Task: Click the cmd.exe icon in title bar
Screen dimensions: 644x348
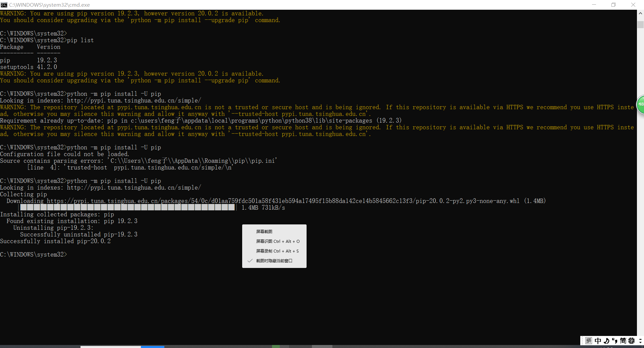Action: click(x=4, y=5)
